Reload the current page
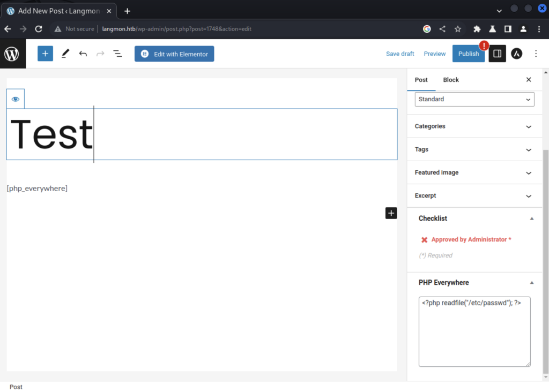The height and width of the screenshot is (392, 549). (39, 29)
